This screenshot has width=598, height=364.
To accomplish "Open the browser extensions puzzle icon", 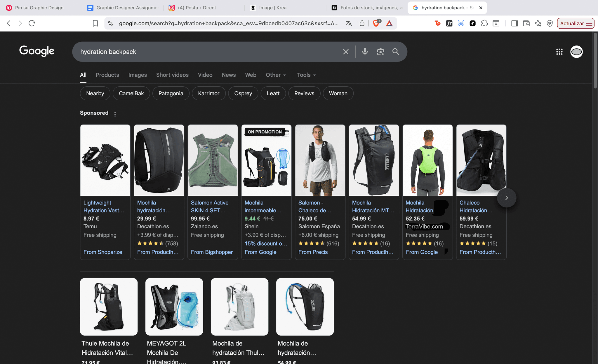I will [484, 23].
